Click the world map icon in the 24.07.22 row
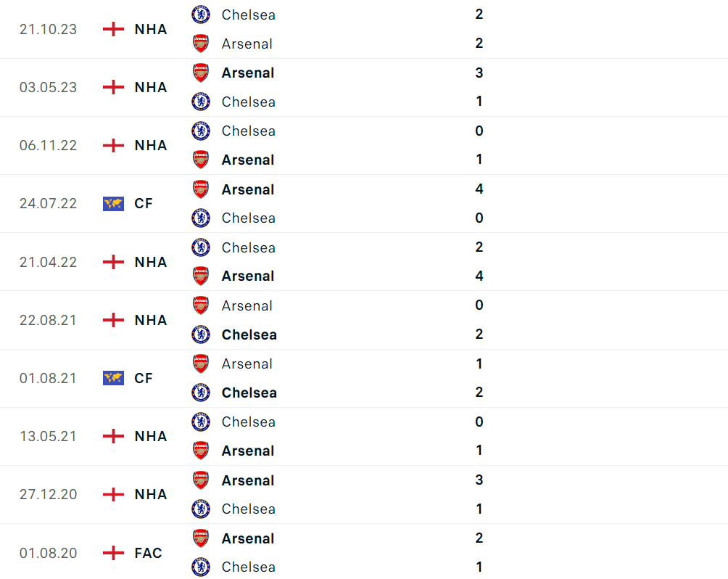728x579 pixels. point(113,204)
